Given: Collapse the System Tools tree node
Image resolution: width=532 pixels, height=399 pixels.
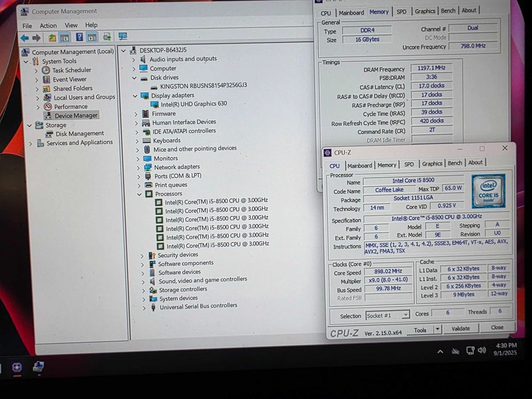Looking at the screenshot, I should click(x=26, y=62).
